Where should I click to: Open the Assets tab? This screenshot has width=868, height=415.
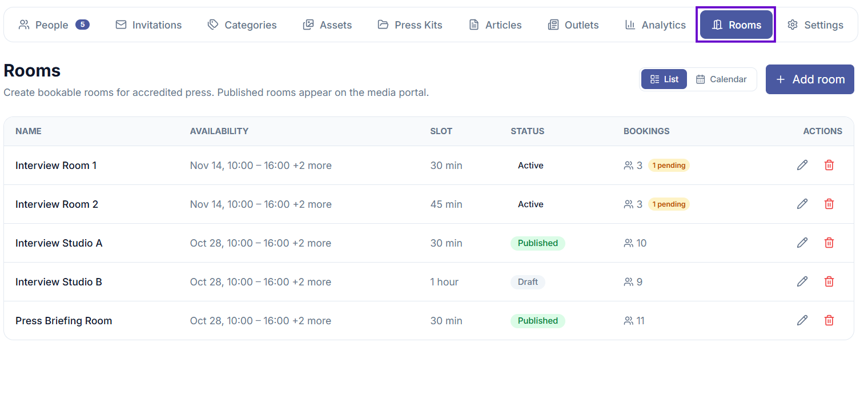point(327,25)
